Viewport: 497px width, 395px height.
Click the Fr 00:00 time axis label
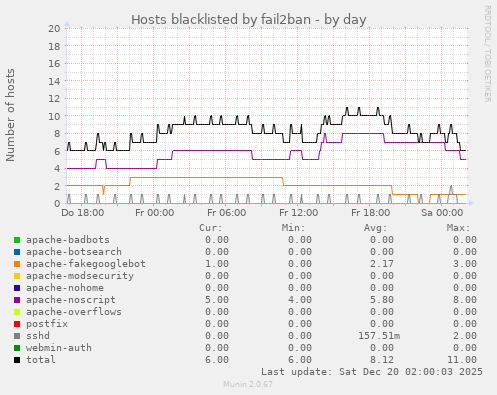pos(154,213)
